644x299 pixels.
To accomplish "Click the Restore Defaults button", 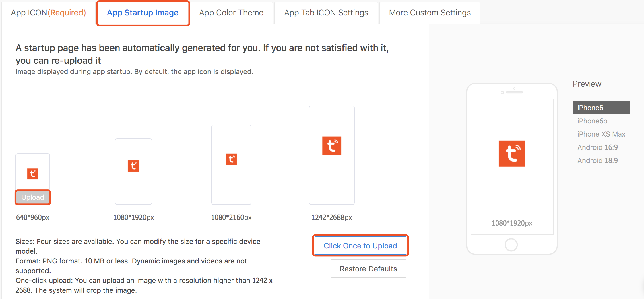I will (x=368, y=269).
